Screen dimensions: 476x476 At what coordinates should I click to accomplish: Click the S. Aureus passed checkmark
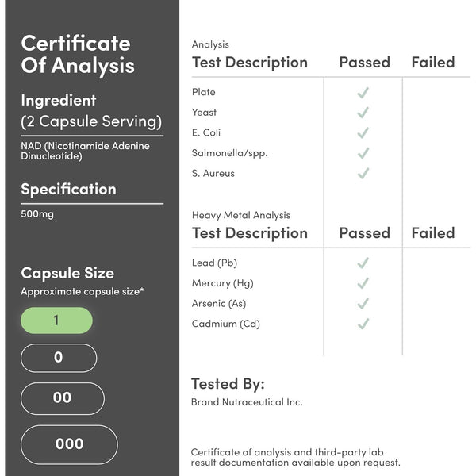[x=363, y=173]
